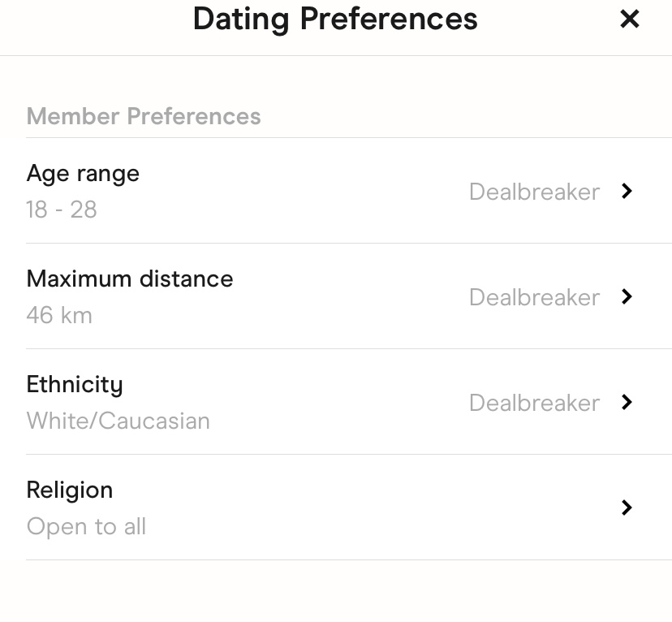Toggle the Dealbreaker label for Maximum distance

(x=534, y=297)
